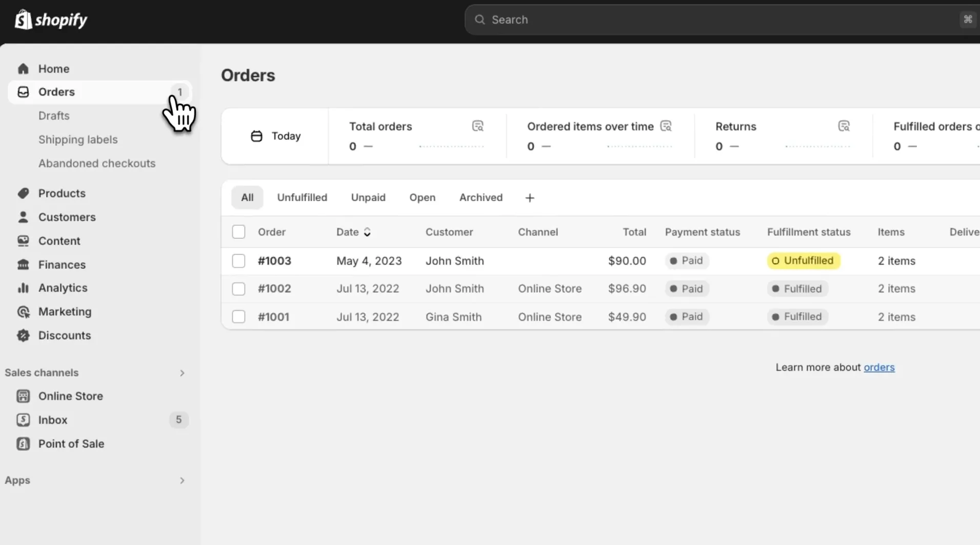
Task: Click the Orders inbox icon in sidebar
Action: (23, 92)
